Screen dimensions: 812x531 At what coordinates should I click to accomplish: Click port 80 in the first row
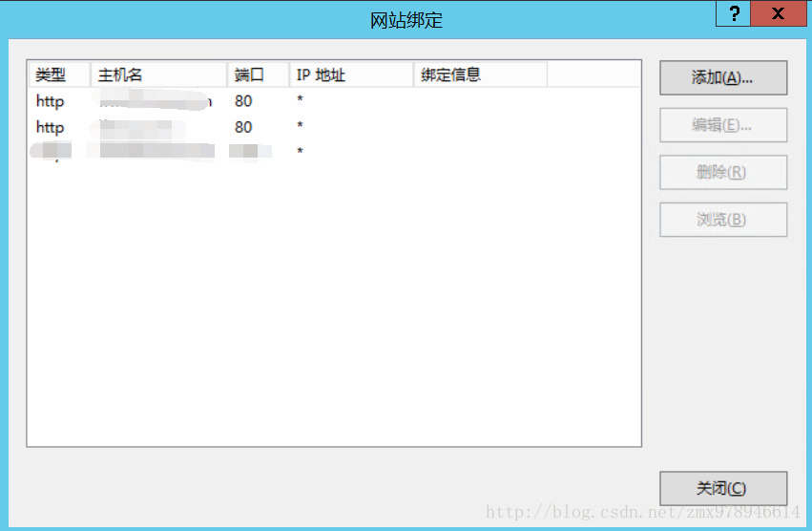pos(243,100)
